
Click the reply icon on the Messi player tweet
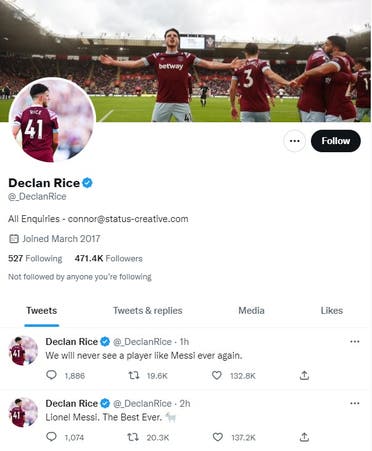51,375
